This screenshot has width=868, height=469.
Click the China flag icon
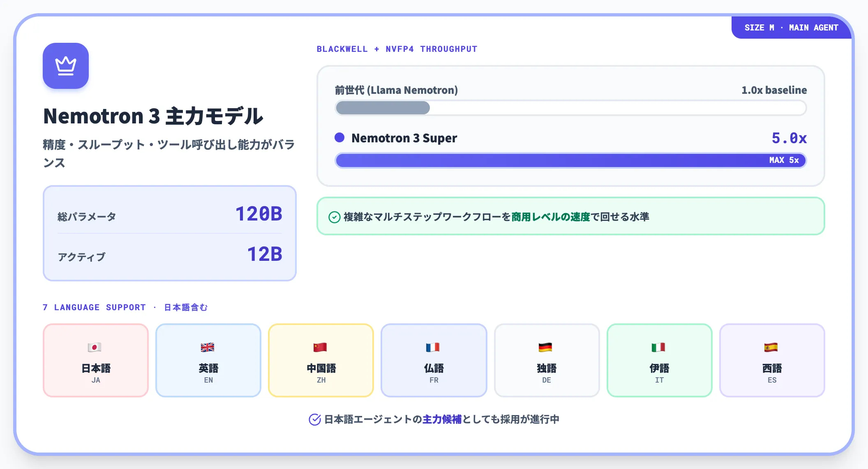[320, 347]
